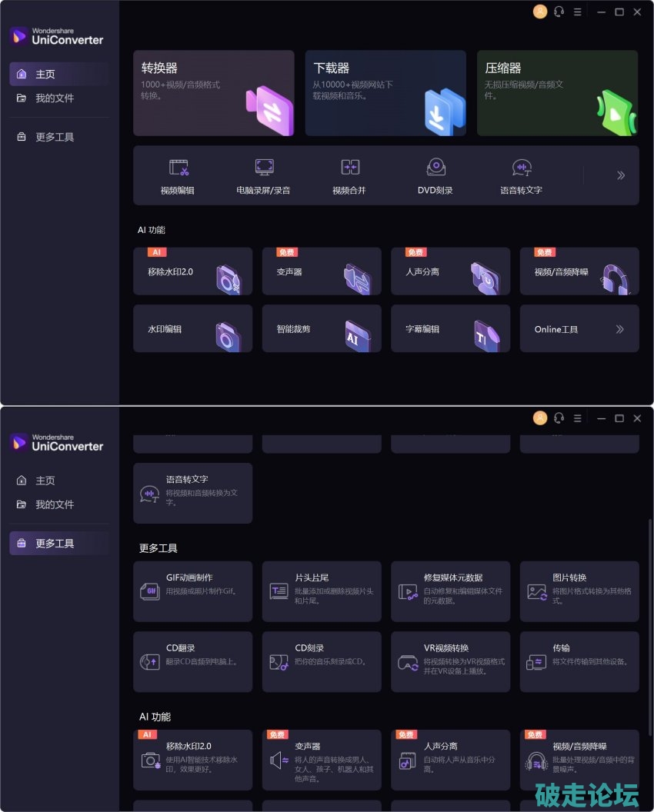654x812 pixels.
Task: Expand more tools with the double-chevron arrow
Action: (x=620, y=175)
